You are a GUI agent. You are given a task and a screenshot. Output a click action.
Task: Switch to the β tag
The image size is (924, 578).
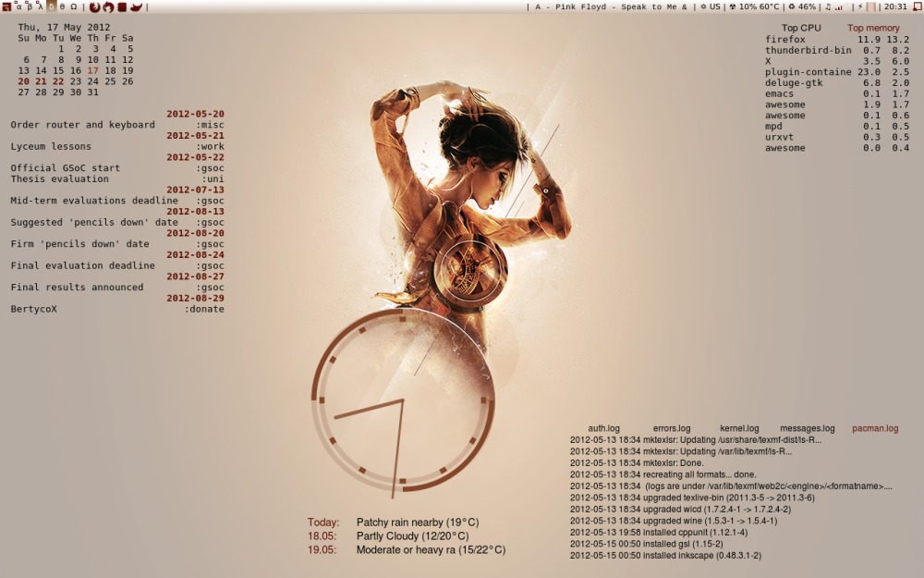click(x=30, y=7)
